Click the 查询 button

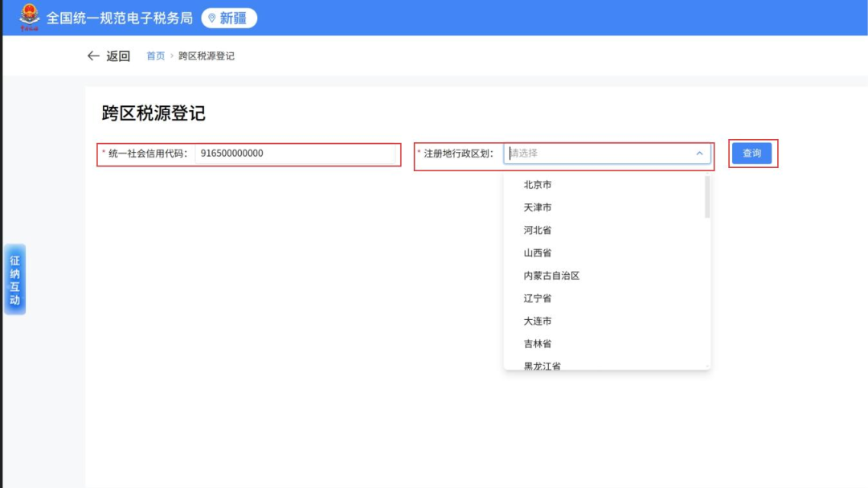click(x=751, y=154)
